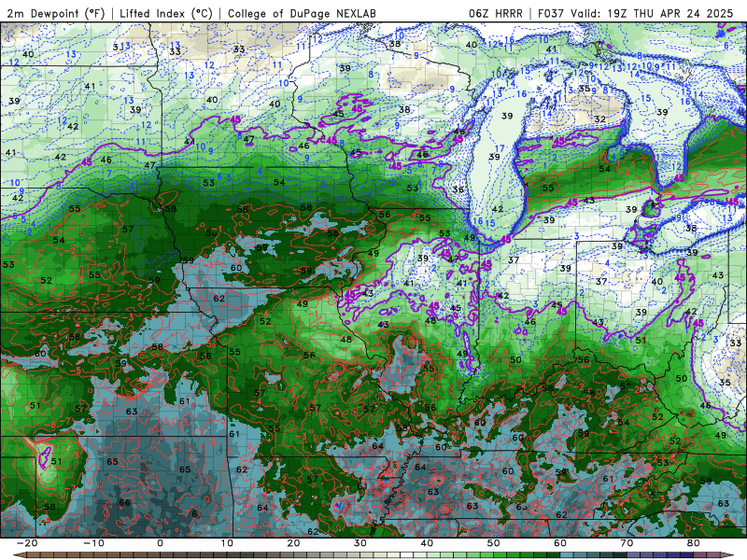
Task: Click the -10 label on the color scale
Action: point(93,543)
